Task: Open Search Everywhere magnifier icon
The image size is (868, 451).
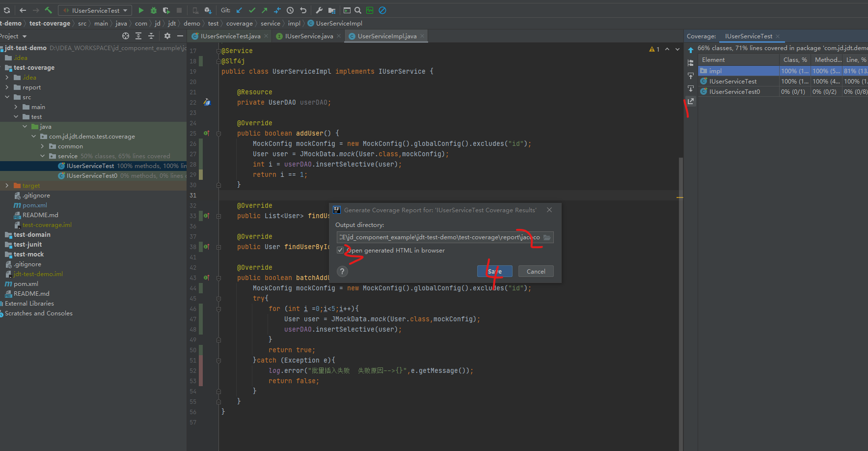Action: 358,10
